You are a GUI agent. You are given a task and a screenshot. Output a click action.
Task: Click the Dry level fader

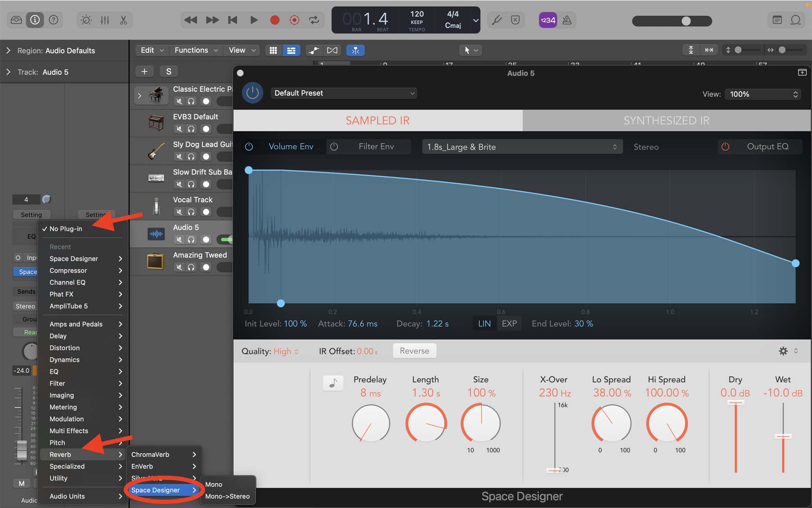[736, 402]
